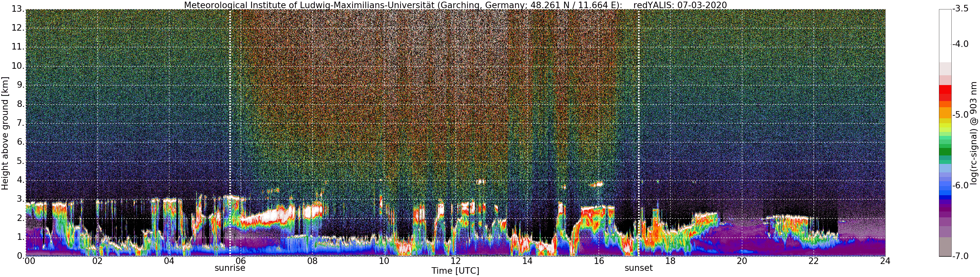Click the '08' time tick label
980x277 pixels.
(312, 261)
